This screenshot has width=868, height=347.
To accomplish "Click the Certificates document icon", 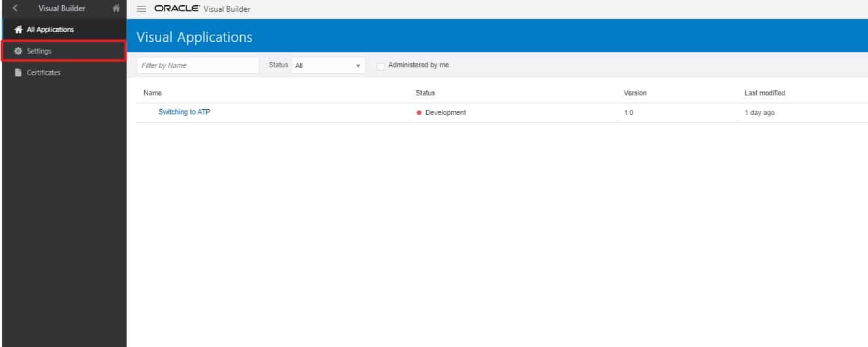I will [18, 73].
